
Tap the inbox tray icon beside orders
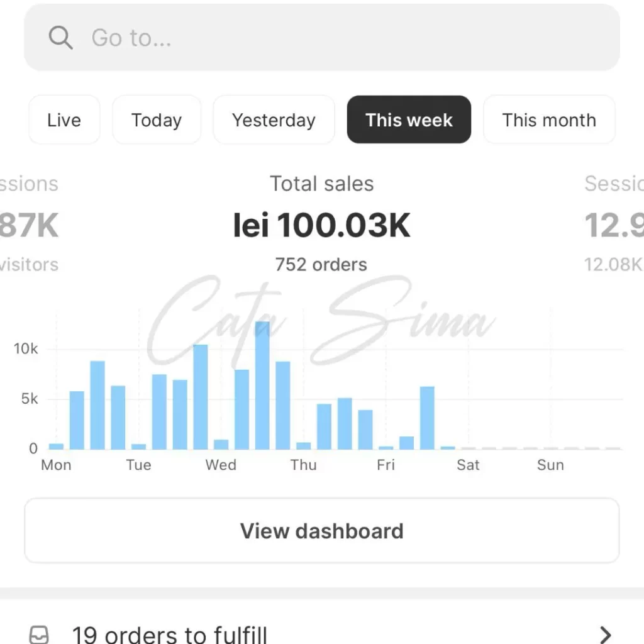click(x=40, y=634)
